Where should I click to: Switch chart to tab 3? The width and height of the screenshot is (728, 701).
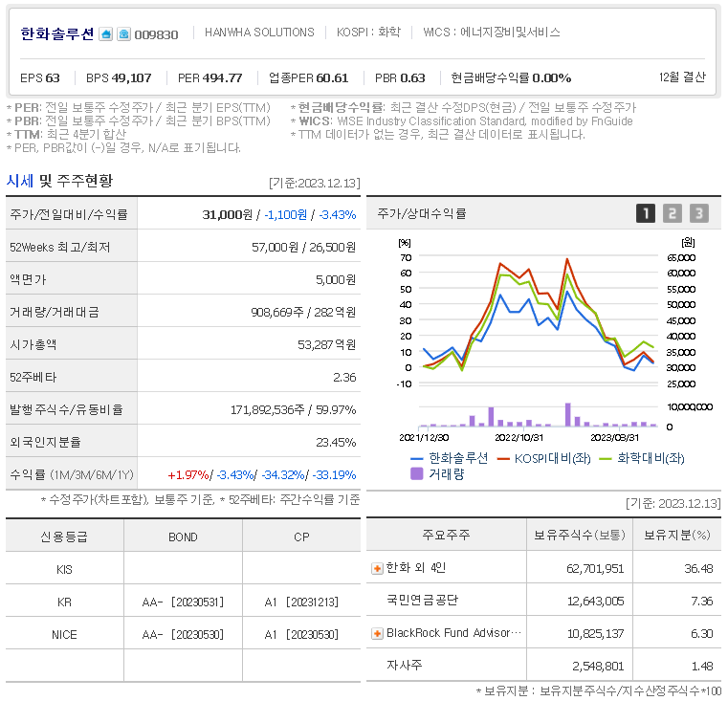[x=698, y=213]
